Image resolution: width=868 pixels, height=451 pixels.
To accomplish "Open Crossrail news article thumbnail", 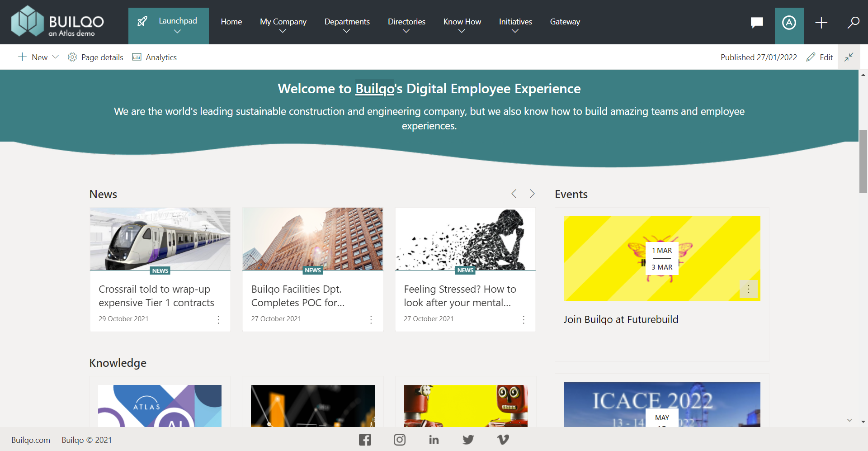I will [x=160, y=239].
